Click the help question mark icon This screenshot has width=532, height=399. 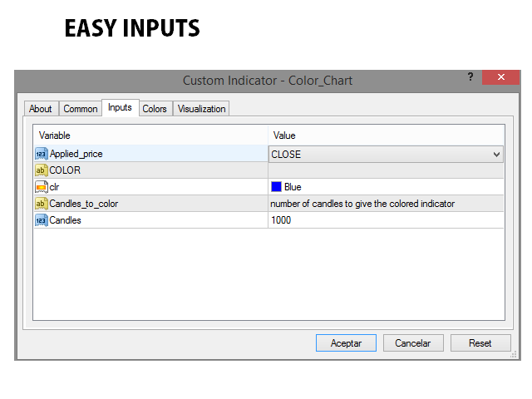point(470,77)
